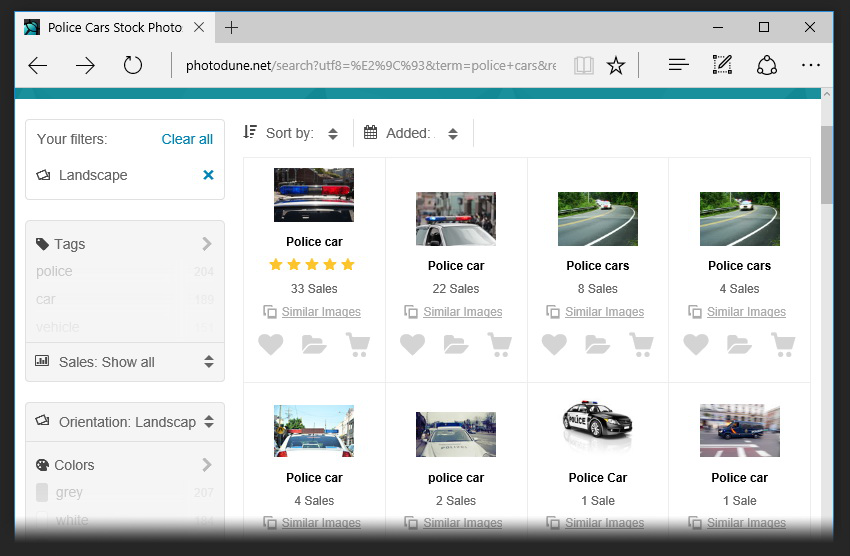Open Similar Images for 2 Sales police car
850x556 pixels.
coord(462,523)
